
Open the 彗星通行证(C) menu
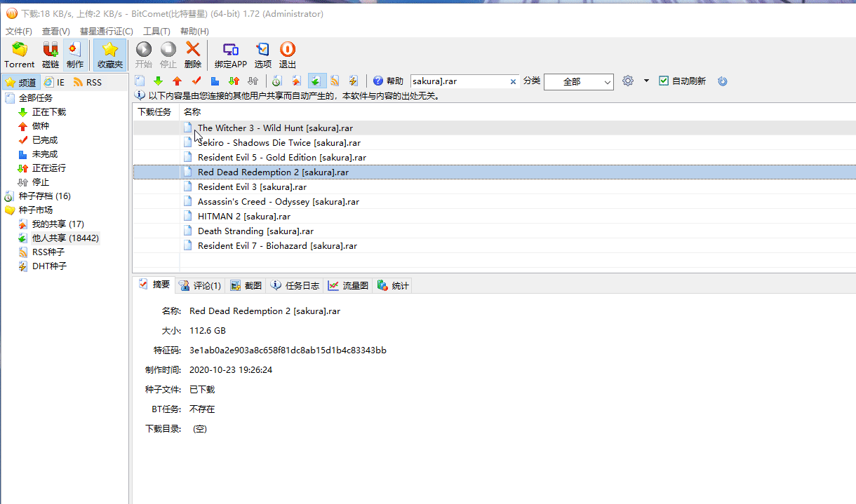(x=107, y=31)
